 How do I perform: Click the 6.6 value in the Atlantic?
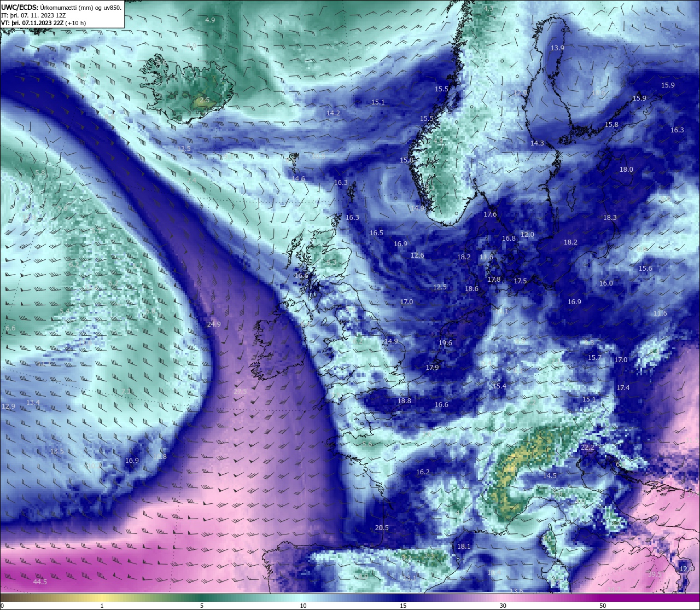click(x=10, y=328)
